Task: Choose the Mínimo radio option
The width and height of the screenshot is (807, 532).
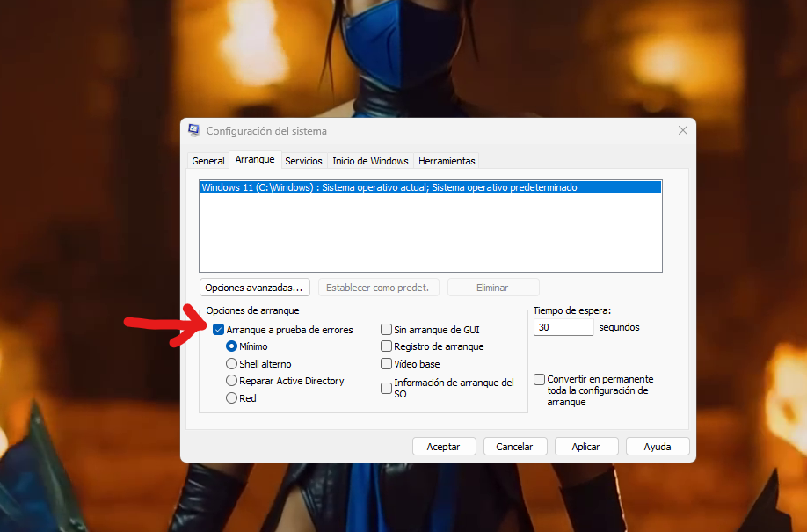Action: 232,346
